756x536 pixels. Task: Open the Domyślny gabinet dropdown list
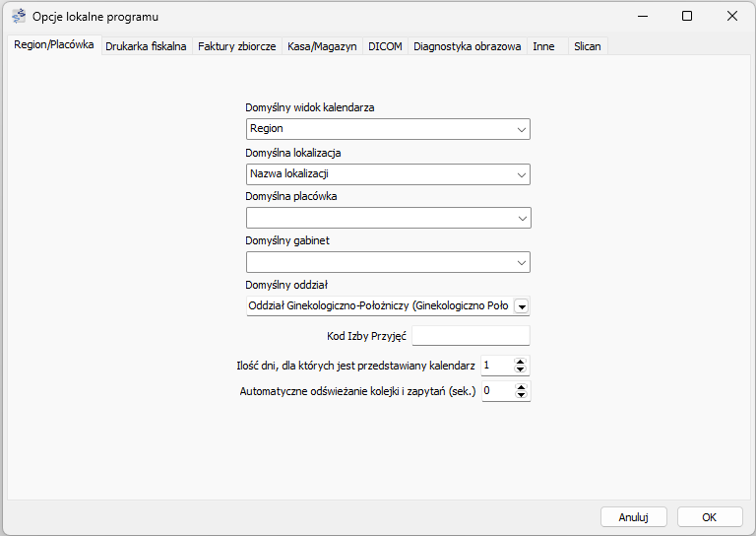[521, 262]
